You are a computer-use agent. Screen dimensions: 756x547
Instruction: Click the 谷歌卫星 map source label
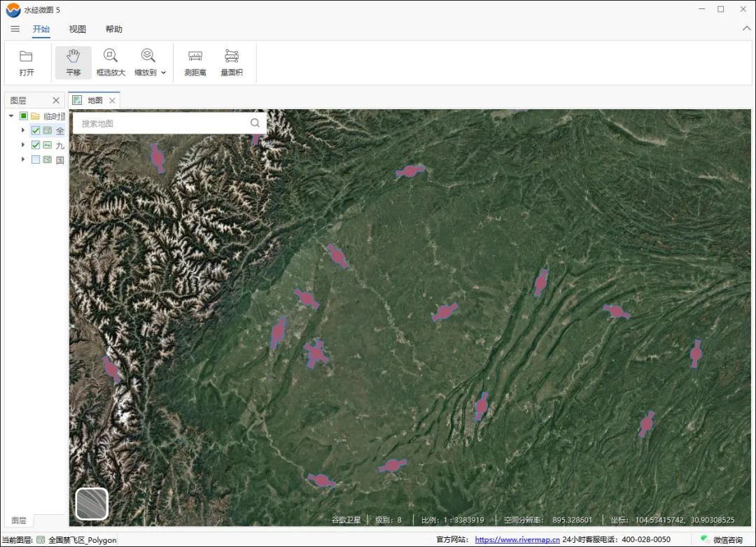(346, 520)
